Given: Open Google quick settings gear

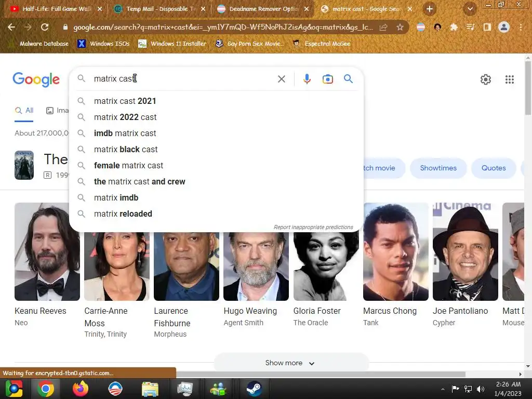Looking at the screenshot, I should (486, 79).
